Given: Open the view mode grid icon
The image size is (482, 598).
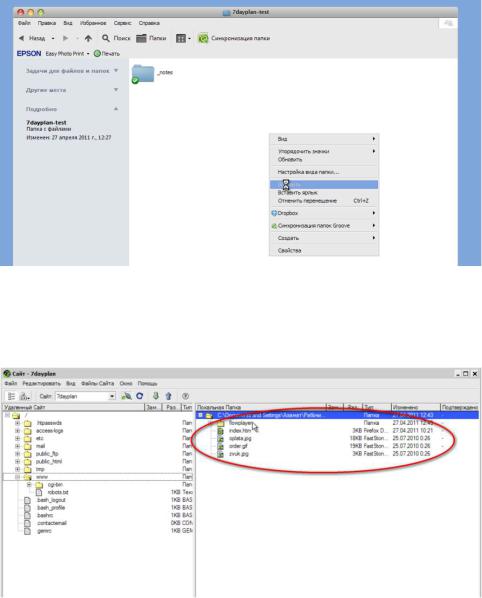Looking at the screenshot, I should pos(181,38).
